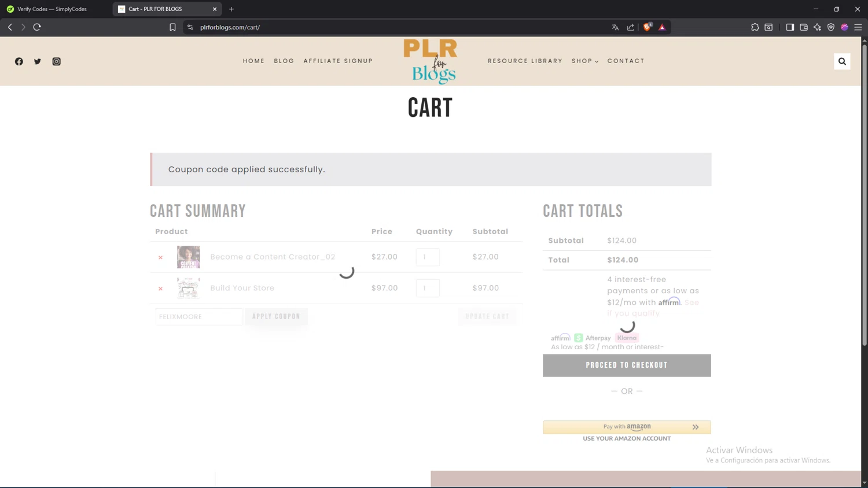Open site information icon in address bar
The width and height of the screenshot is (868, 488).
coord(190,27)
